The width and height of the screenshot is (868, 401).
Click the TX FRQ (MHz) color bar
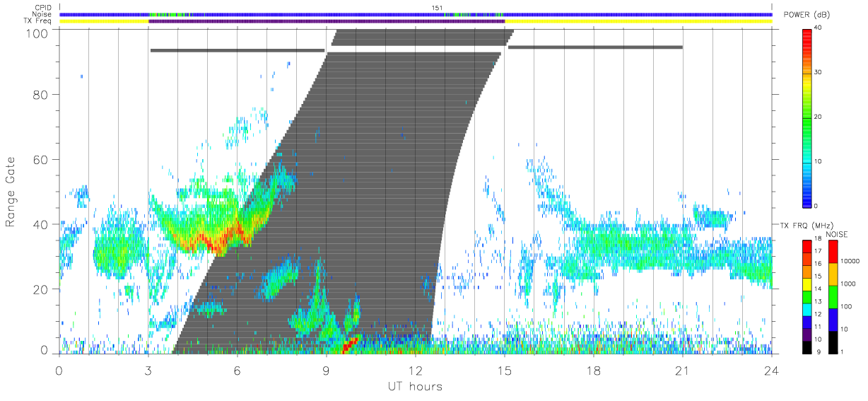point(807,296)
